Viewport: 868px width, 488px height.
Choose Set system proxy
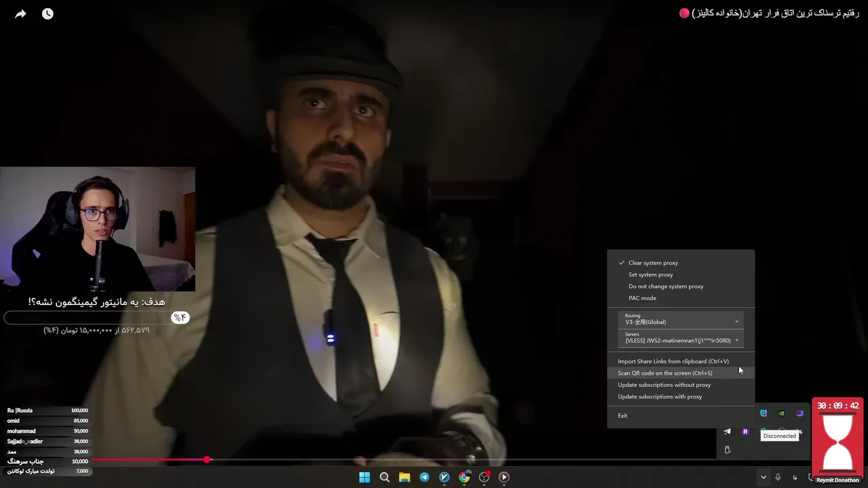(680, 274)
